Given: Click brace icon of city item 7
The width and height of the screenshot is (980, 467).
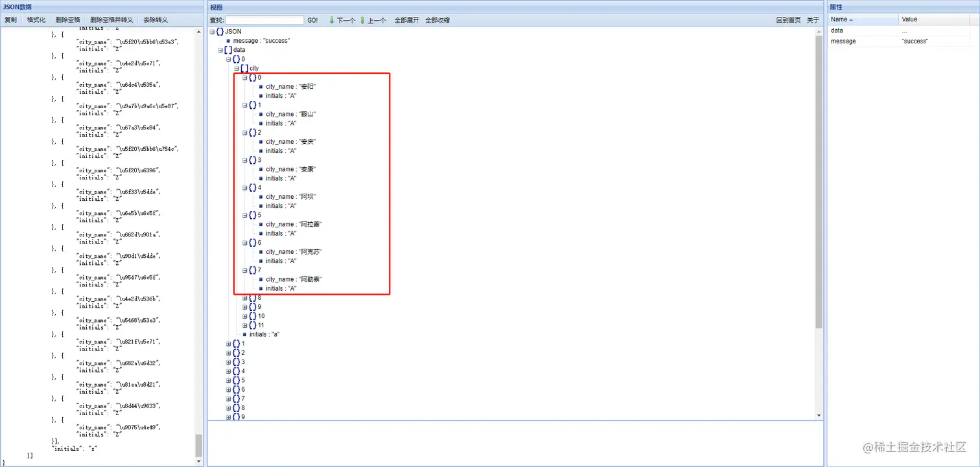Looking at the screenshot, I should click(253, 270).
